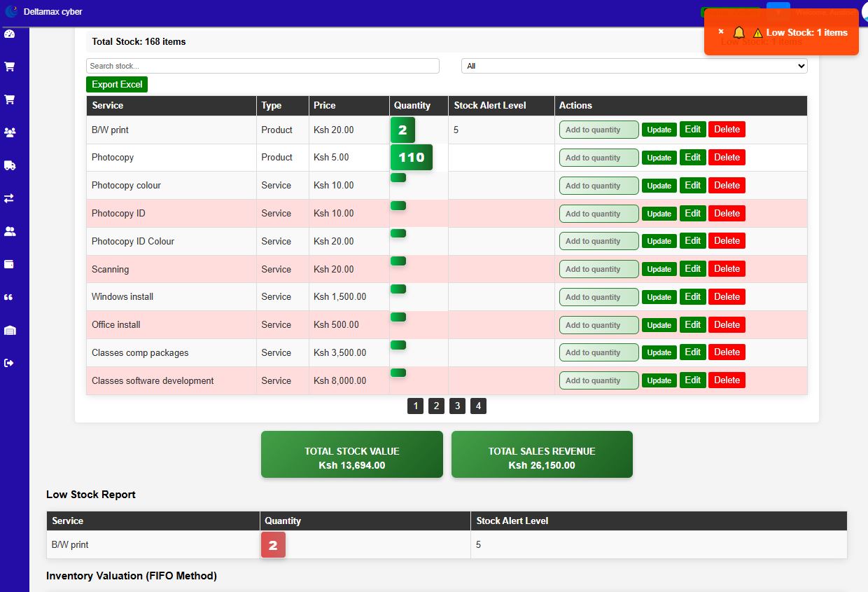868x592 pixels.
Task: Focus the Search stock input field
Action: coord(262,66)
